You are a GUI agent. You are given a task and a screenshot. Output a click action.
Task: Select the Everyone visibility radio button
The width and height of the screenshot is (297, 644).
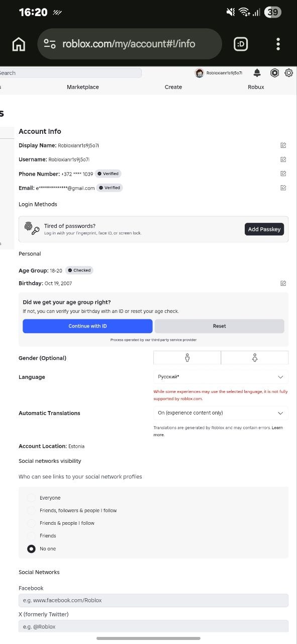(x=31, y=498)
